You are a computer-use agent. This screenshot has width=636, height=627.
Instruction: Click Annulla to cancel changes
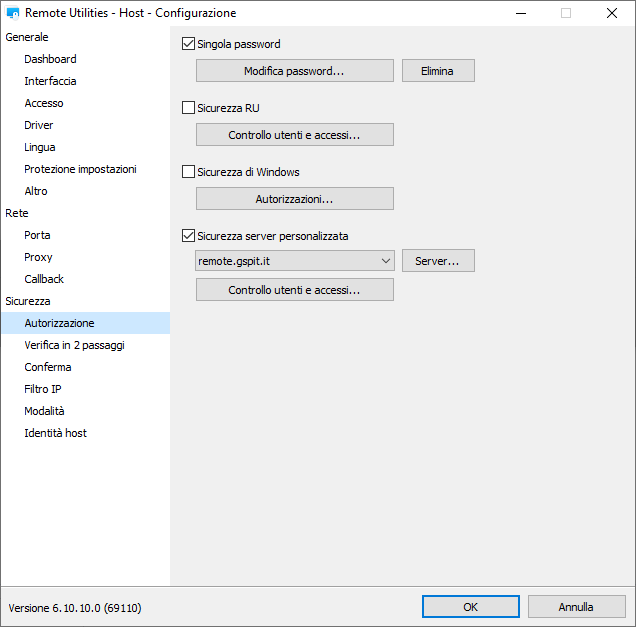point(575,607)
